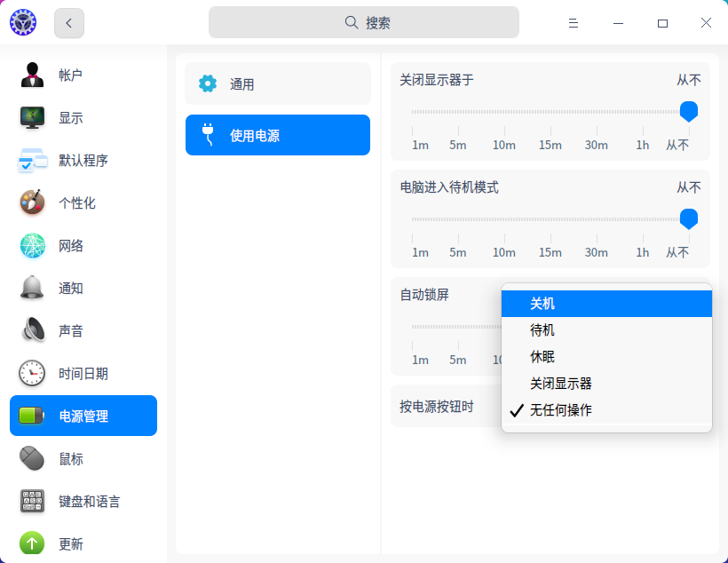The width and height of the screenshot is (728, 563).
Task: Select the 键盘和语言 keyboard icon
Action: coord(32,501)
